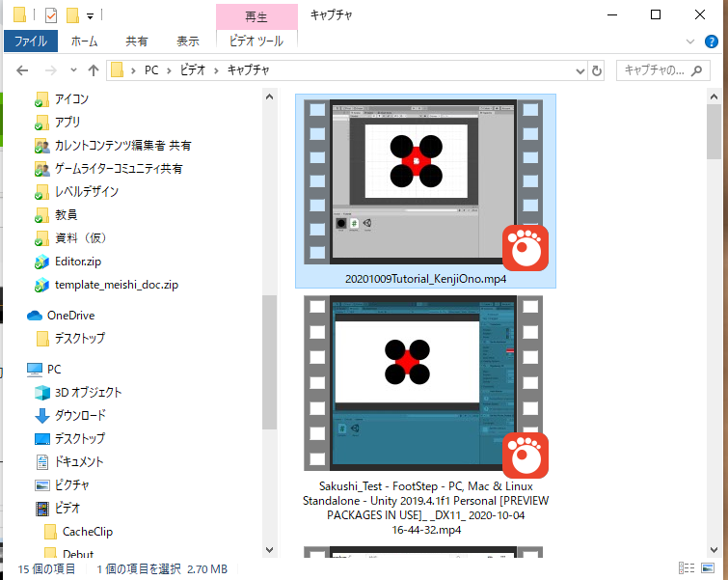728x580 pixels.
Task: Click the ドキュメント page icon
Action: click(42, 462)
